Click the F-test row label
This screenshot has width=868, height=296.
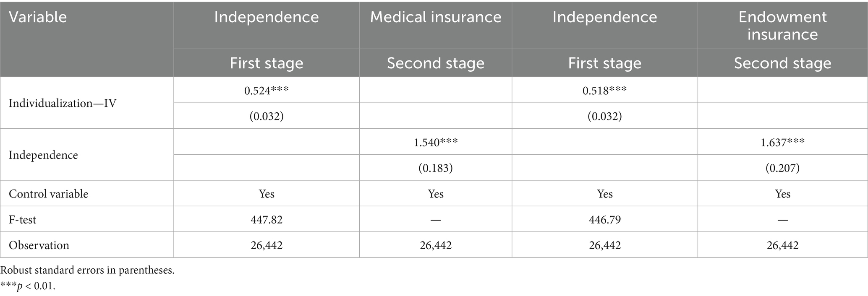pyautogui.click(x=23, y=219)
